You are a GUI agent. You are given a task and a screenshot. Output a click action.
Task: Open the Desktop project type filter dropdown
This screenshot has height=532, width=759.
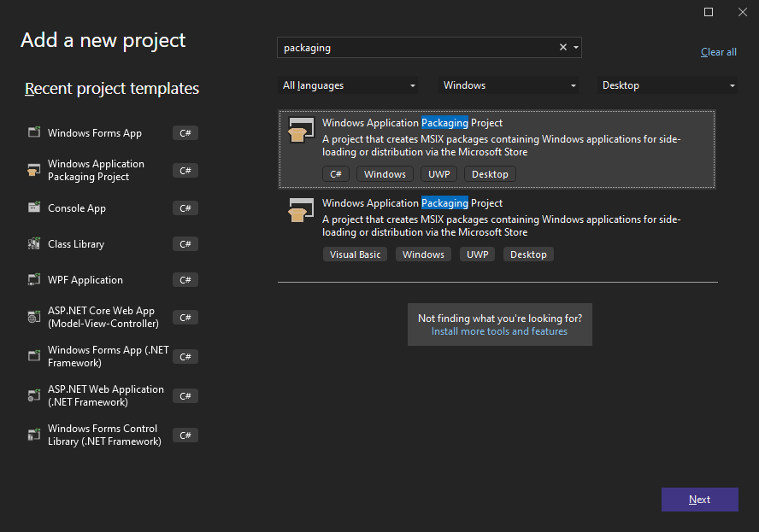(667, 85)
